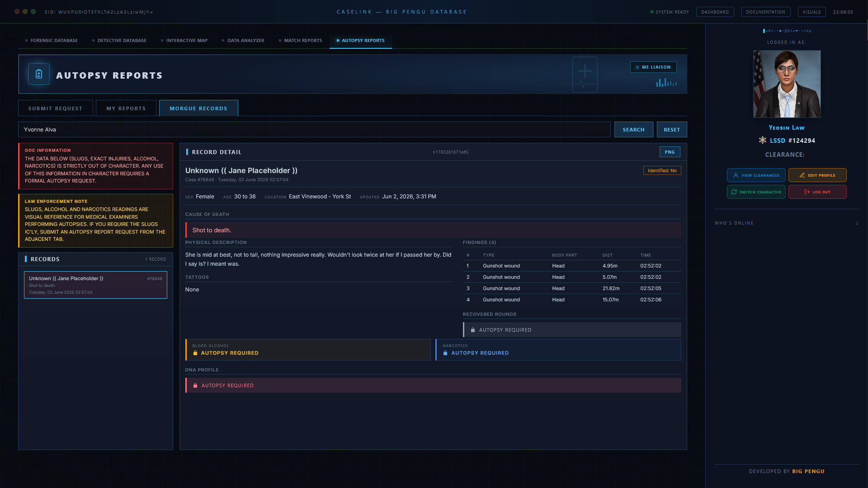Click the Edit Profile button
This screenshot has height=488, width=868.
click(x=817, y=175)
